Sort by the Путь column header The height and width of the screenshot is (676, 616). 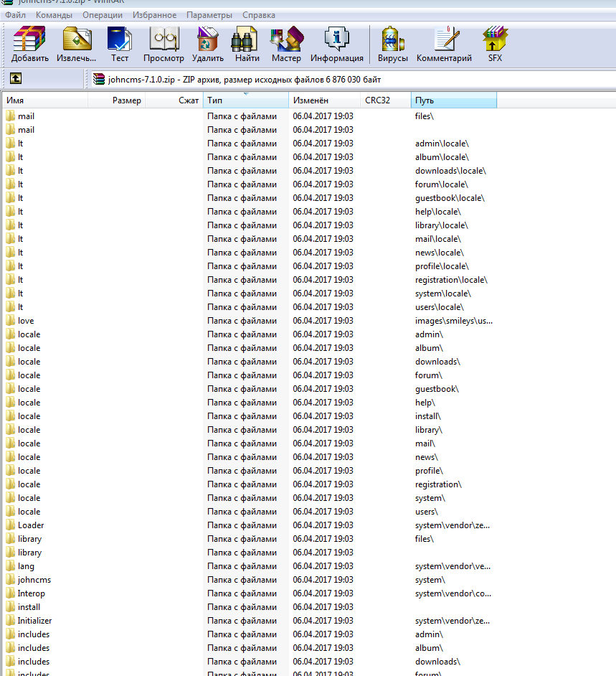453,100
